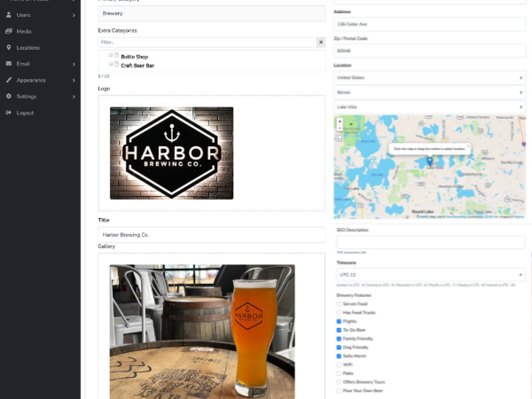The image size is (532, 399).
Task: Expand the Settings submenu chevron
Action: pos(74,97)
